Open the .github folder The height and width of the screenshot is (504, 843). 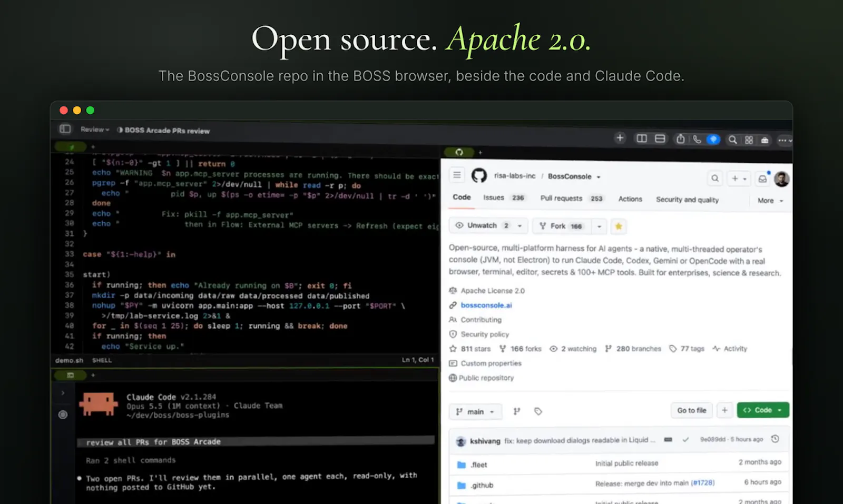click(482, 485)
